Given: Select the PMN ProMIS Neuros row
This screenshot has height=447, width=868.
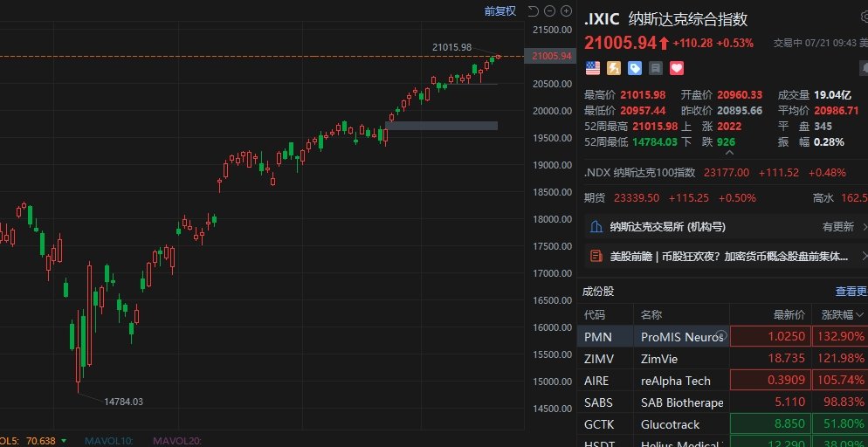Looking at the screenshot, I should point(722,336).
